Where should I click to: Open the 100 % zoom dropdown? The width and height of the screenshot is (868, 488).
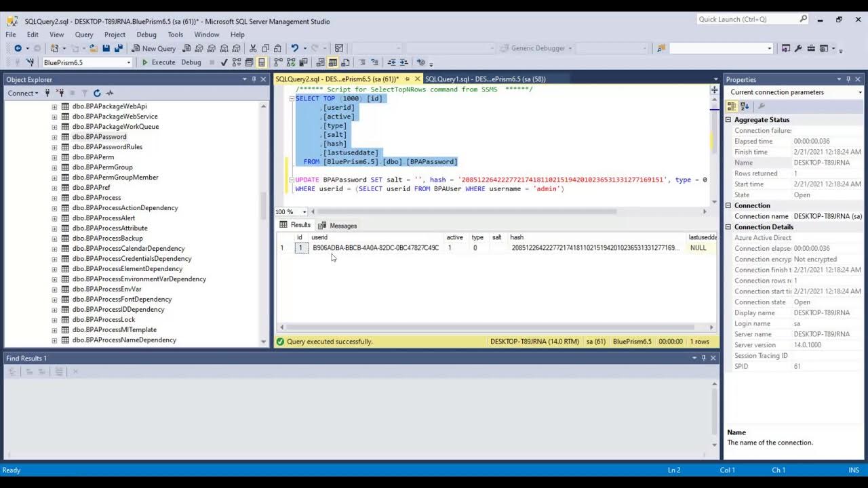pos(304,211)
